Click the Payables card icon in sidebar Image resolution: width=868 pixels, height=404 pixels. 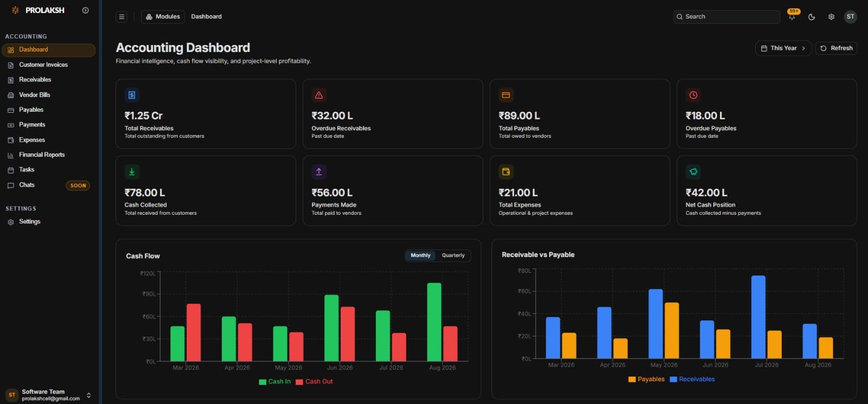click(11, 110)
